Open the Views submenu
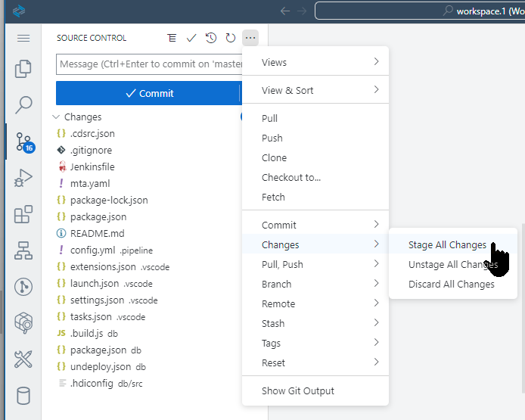This screenshot has width=525, height=420. tap(315, 62)
